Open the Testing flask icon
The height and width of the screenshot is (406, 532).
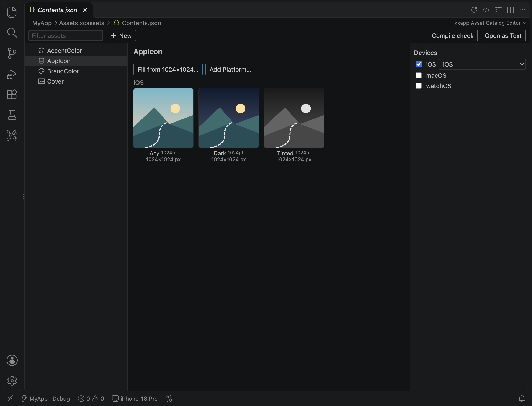12,115
